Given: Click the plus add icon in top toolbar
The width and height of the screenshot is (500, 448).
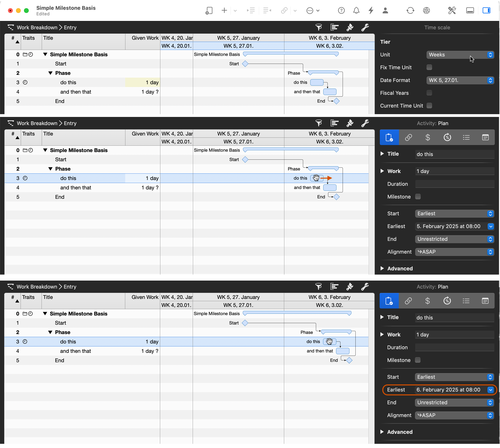Looking at the screenshot, I should pyautogui.click(x=224, y=11).
